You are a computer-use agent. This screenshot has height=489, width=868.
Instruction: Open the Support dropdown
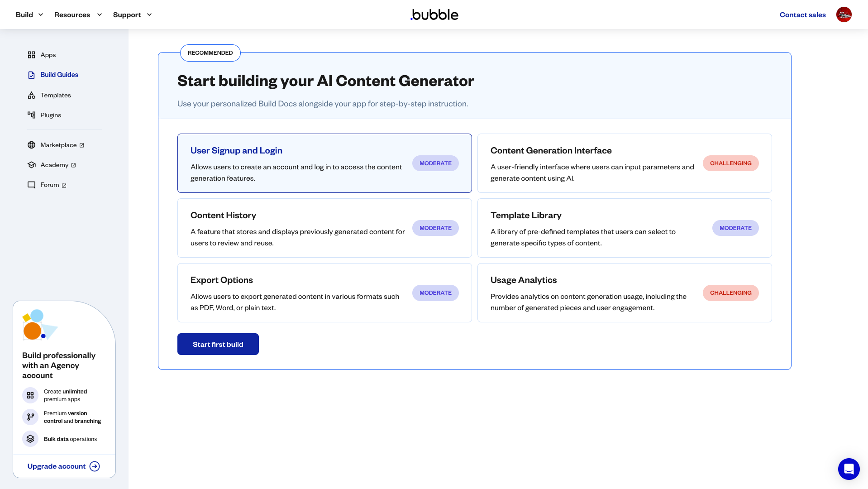coord(132,14)
